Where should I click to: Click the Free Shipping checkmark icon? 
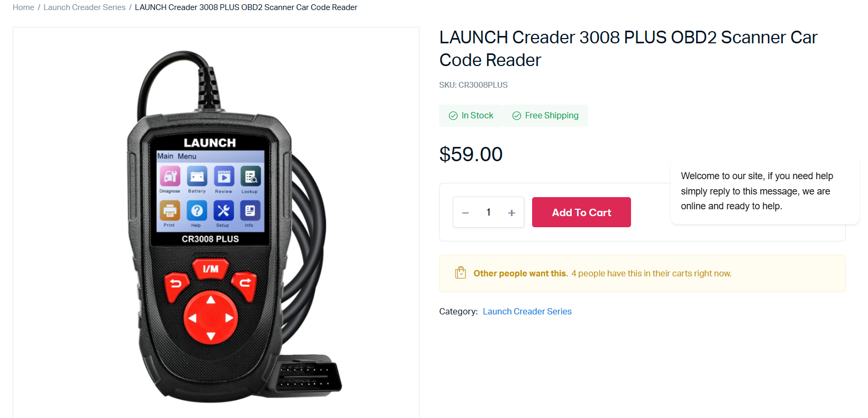[517, 116]
